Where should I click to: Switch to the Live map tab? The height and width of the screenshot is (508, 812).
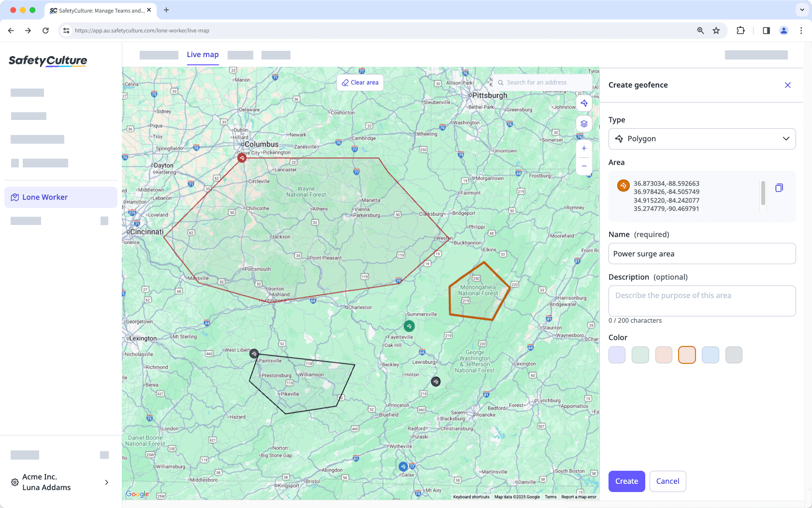click(203, 55)
